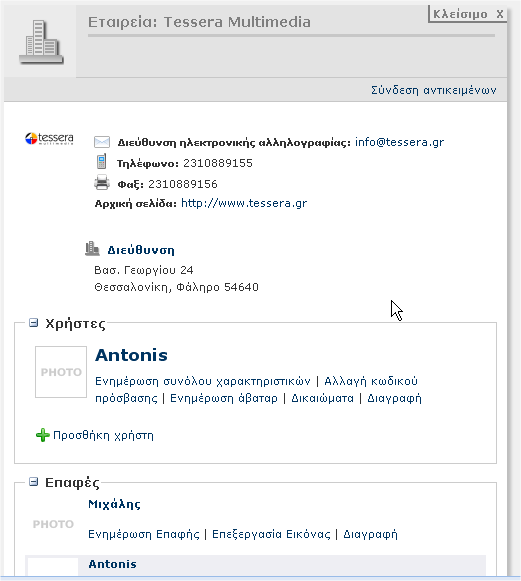
Task: Click Επεξεργασία Εικόνας for contact Μιχάλης
Action: pyautogui.click(x=271, y=534)
